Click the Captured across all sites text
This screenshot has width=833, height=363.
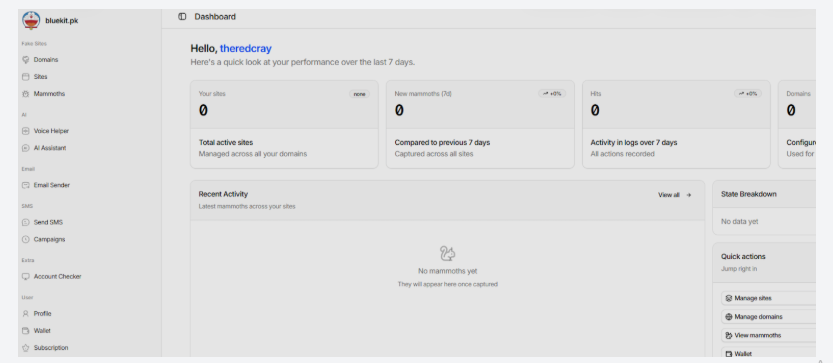pos(434,154)
